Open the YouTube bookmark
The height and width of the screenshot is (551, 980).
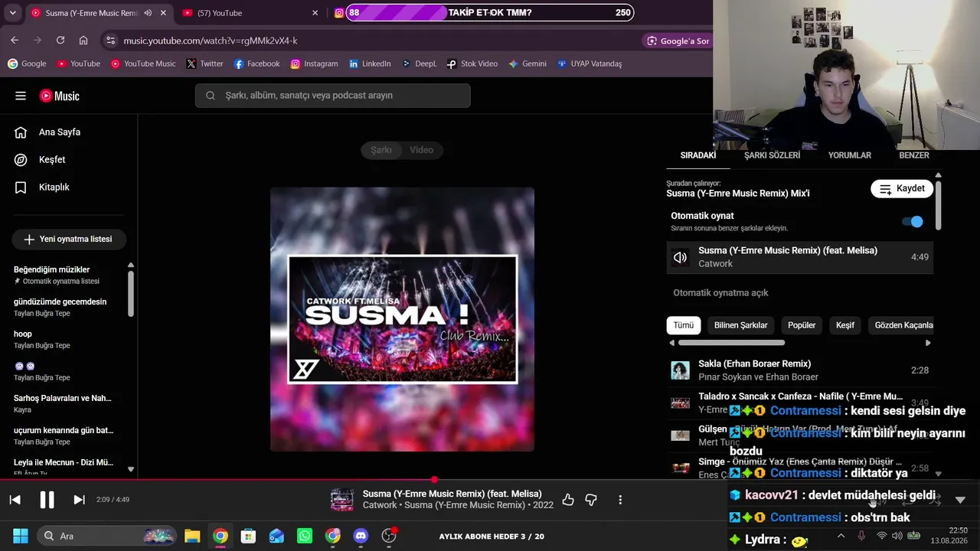click(x=78, y=64)
